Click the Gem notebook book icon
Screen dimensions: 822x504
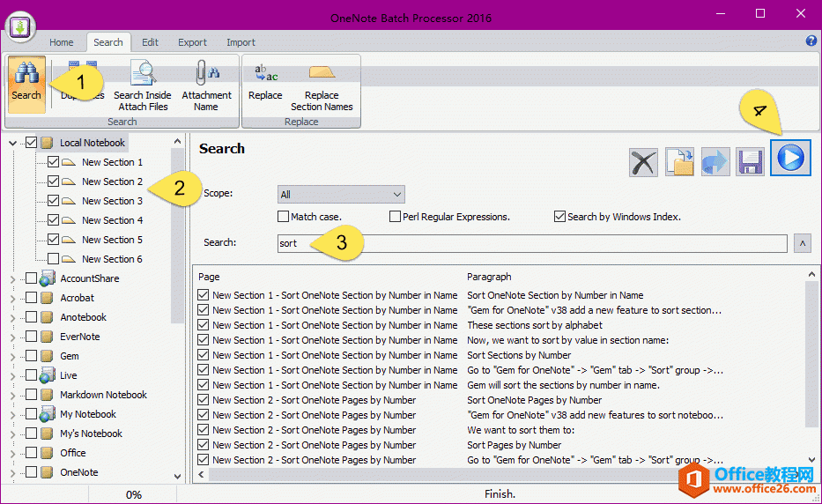point(48,356)
